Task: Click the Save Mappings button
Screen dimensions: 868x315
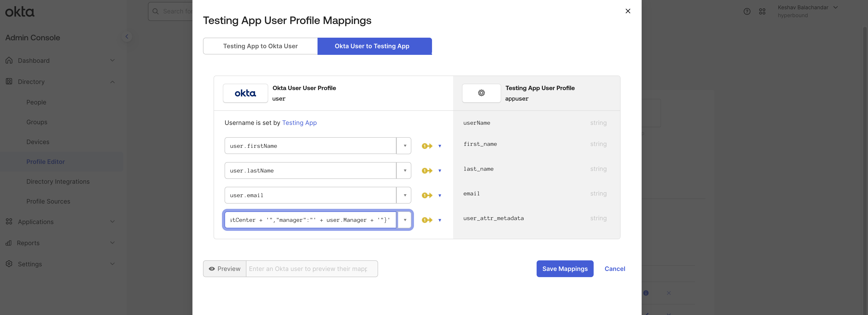Action: coord(565,269)
